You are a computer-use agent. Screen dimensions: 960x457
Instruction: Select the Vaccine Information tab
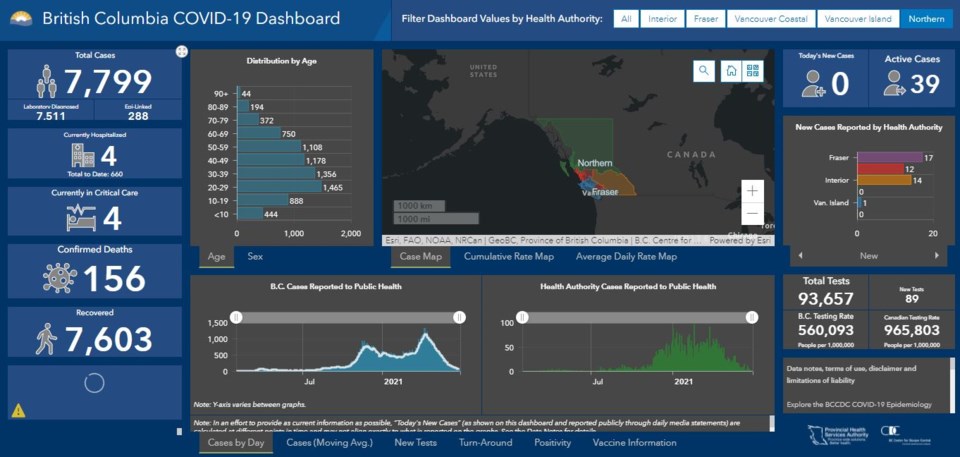(x=634, y=442)
